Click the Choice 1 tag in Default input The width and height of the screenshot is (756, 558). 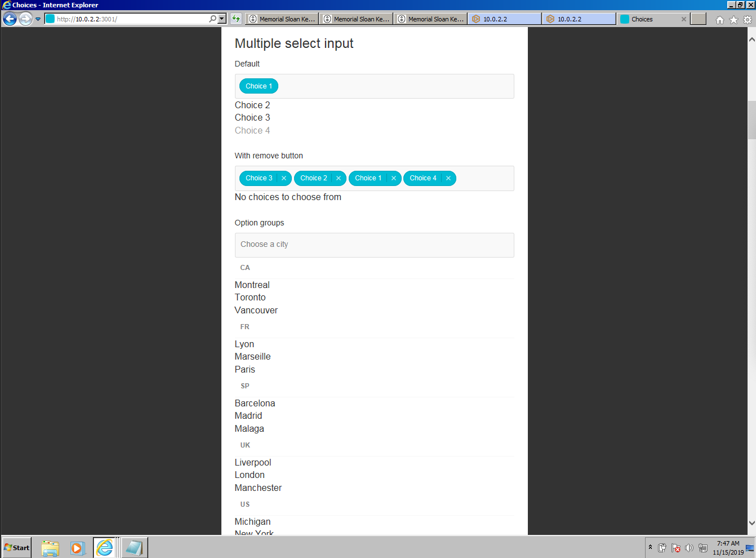tap(259, 86)
